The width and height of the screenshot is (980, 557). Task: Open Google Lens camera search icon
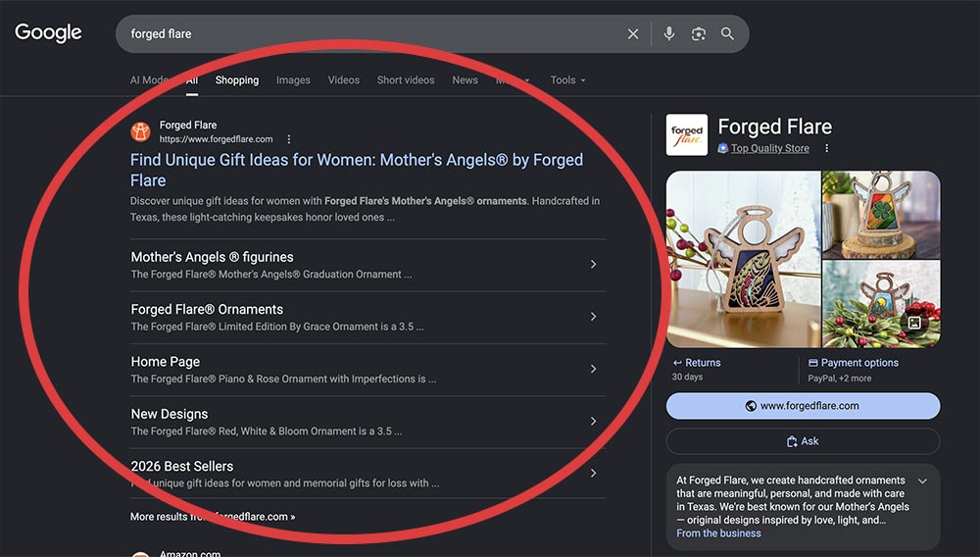coord(698,33)
